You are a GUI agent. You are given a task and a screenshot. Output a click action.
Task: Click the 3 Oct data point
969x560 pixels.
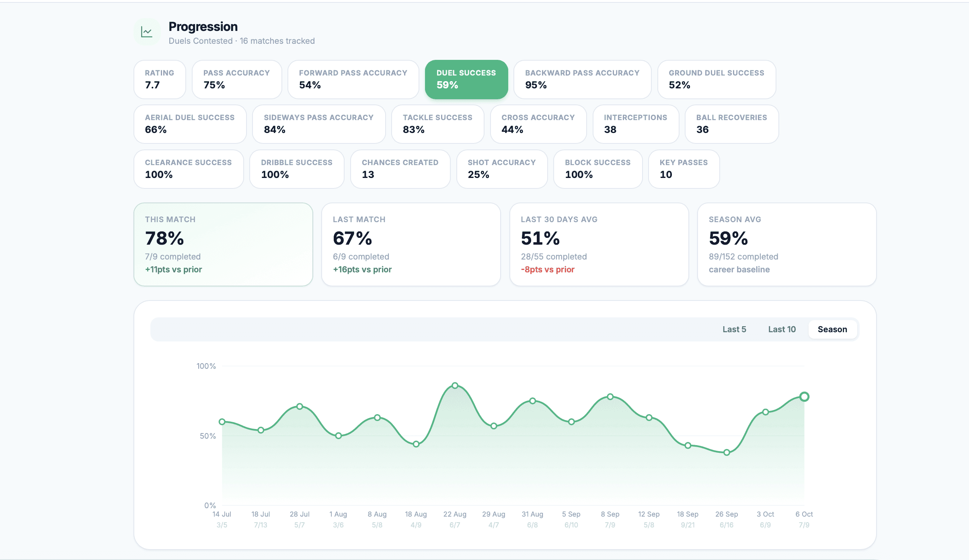click(766, 412)
